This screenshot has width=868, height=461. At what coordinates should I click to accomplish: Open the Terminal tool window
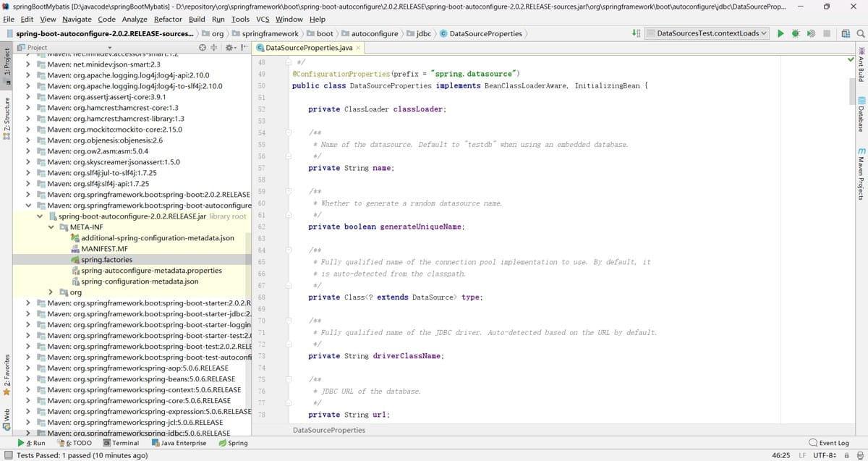pos(121,443)
